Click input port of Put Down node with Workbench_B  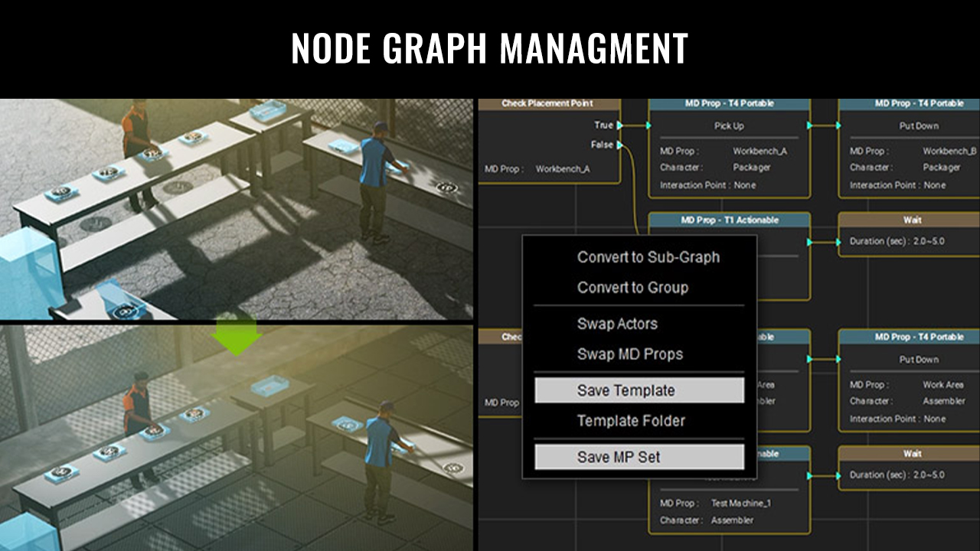839,126
